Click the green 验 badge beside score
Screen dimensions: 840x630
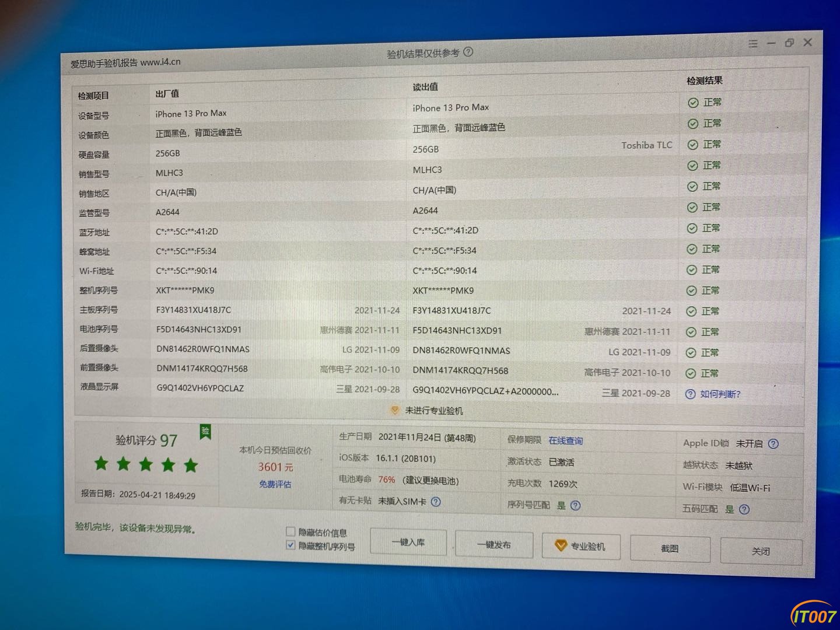pos(205,432)
